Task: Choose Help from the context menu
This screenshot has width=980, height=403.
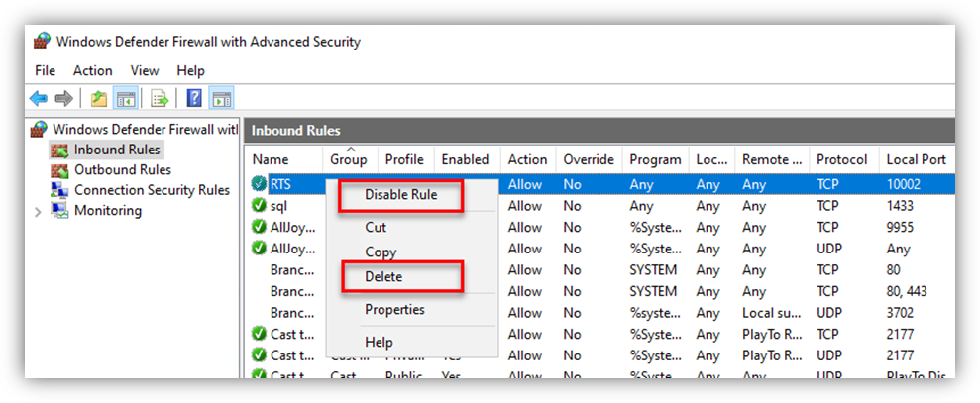Action: pos(379,343)
